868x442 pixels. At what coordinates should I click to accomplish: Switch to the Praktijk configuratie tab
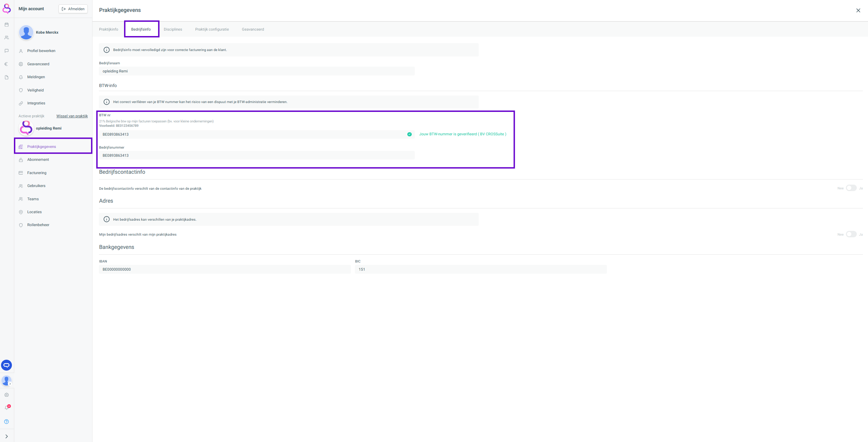click(212, 29)
